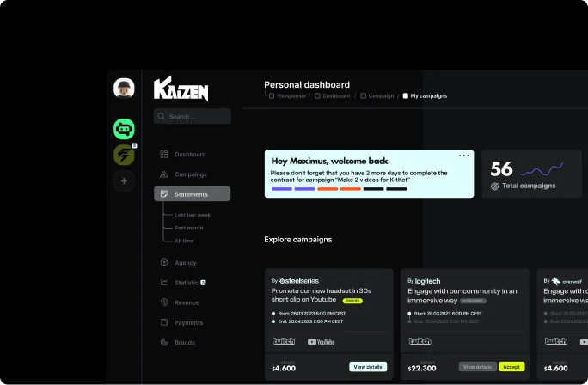The image size is (588, 385).
Task: Click the Statements document icon
Action: coord(164,194)
